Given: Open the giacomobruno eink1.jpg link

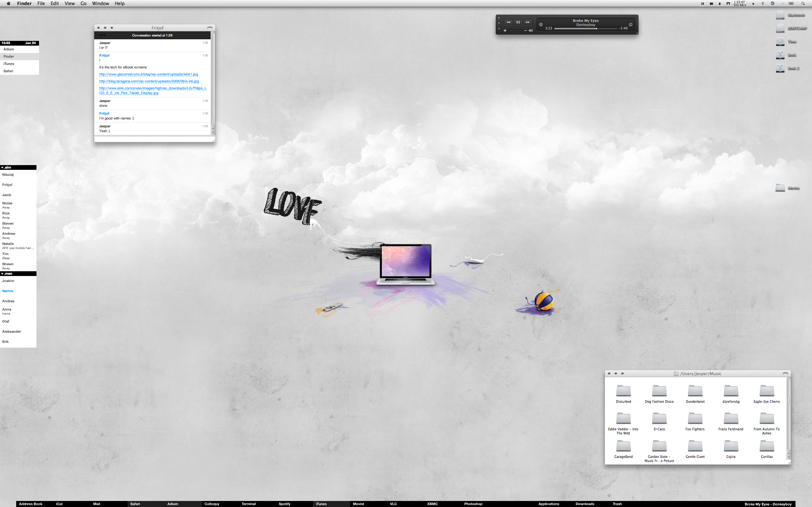Looking at the screenshot, I should (148, 74).
